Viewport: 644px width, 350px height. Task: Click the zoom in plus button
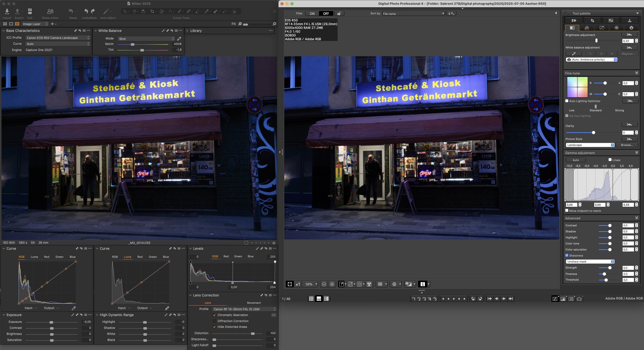coord(332,284)
